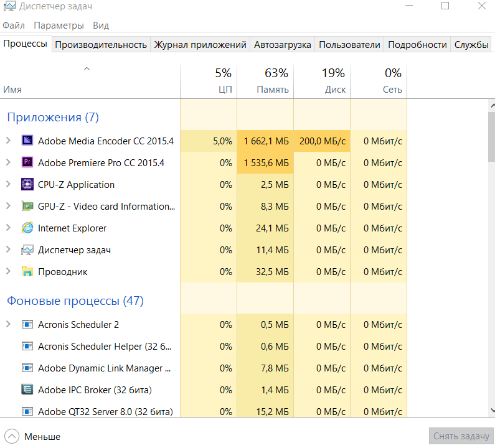Open the Вид menu
The height and width of the screenshot is (448, 495).
tap(101, 26)
